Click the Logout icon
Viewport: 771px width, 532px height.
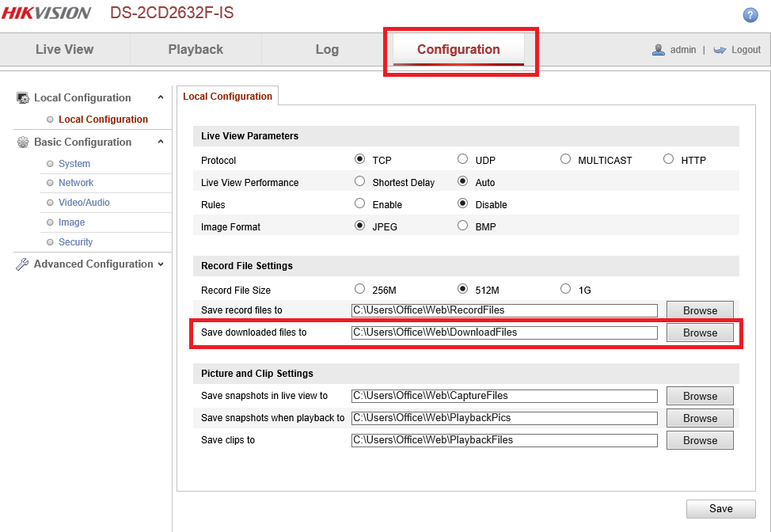720,49
